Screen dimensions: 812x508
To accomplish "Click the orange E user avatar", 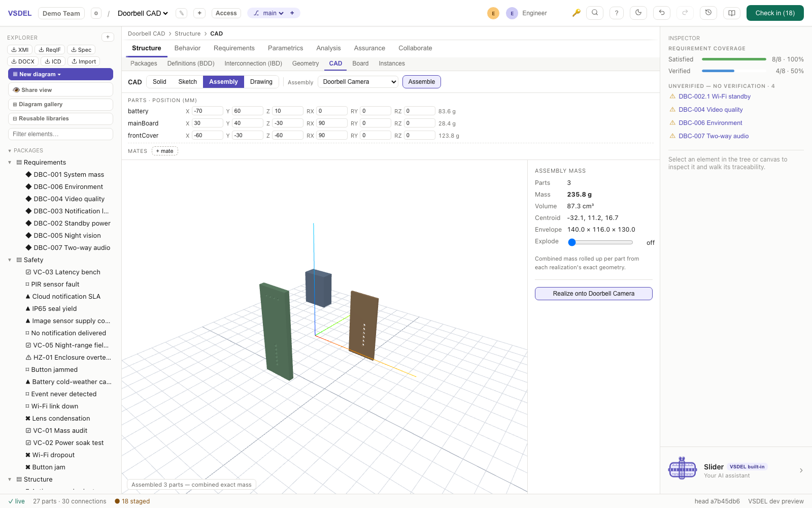I will click(493, 14).
